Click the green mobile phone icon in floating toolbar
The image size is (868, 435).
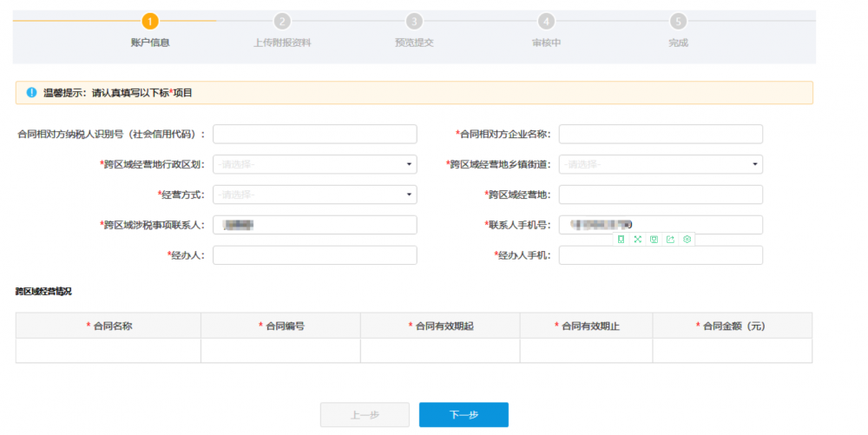pyautogui.click(x=621, y=239)
